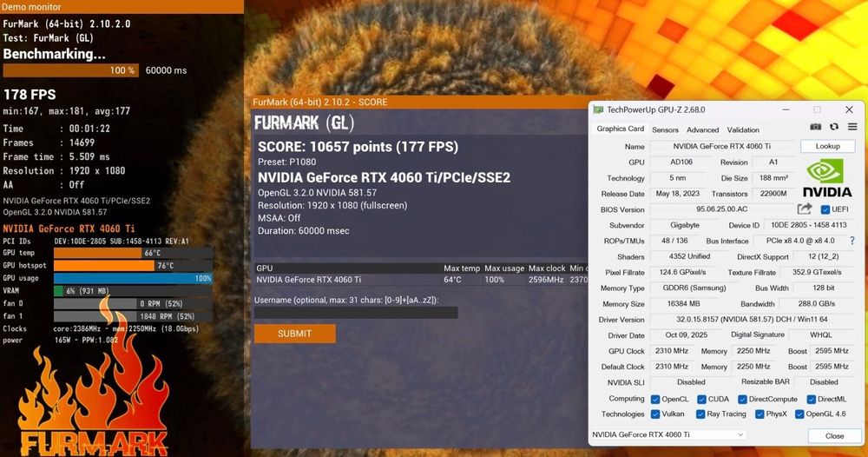Click the Max usage column header
This screenshot has height=457, width=868.
504,268
